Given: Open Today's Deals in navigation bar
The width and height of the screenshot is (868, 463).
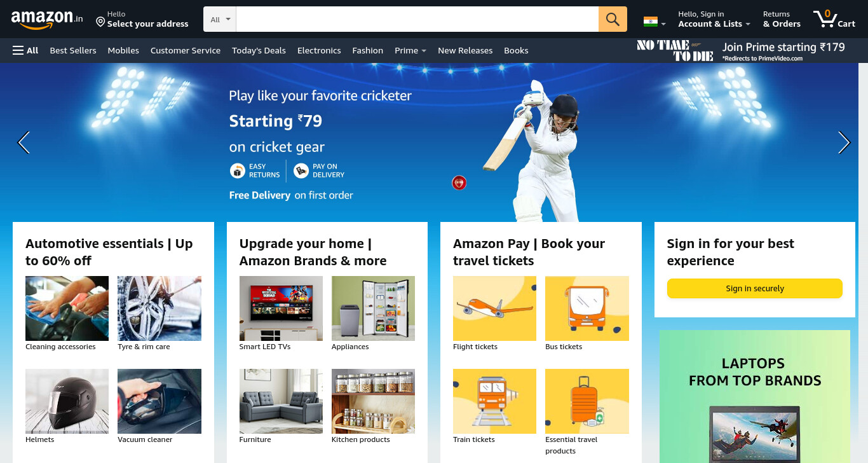Looking at the screenshot, I should [x=259, y=50].
